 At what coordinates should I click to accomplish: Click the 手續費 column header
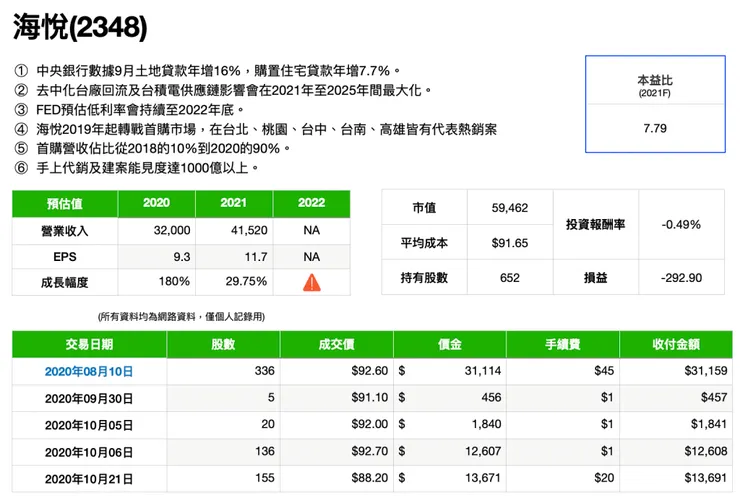click(563, 344)
